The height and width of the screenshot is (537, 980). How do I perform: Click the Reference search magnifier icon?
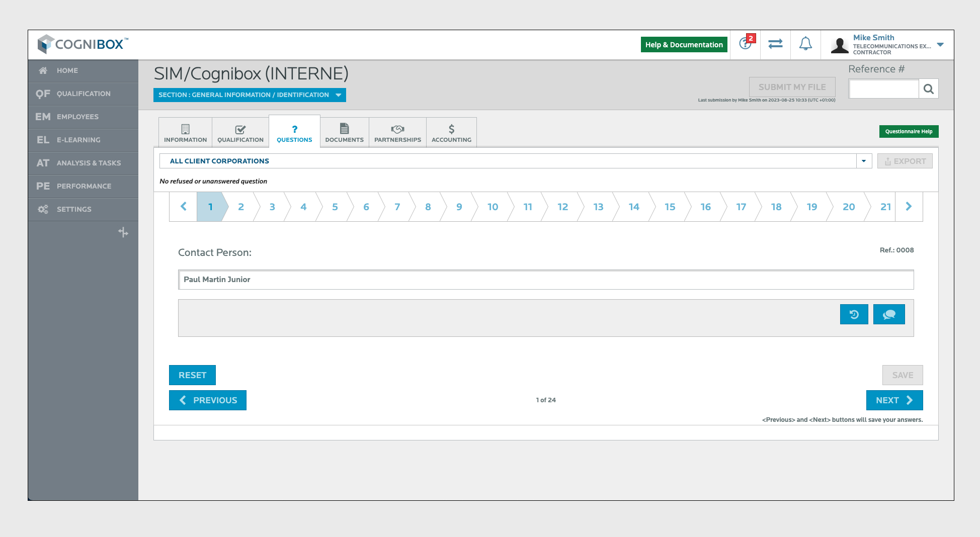point(928,89)
